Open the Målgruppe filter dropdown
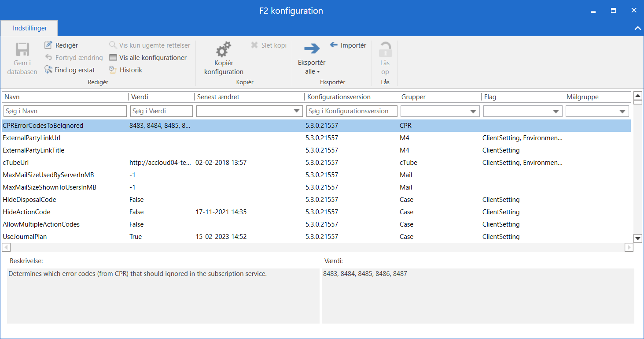Screen dimensions: 644x339 [623, 112]
